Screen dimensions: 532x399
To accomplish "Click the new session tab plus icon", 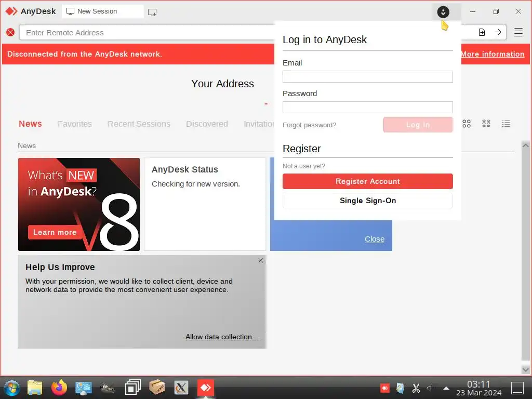I will click(152, 12).
